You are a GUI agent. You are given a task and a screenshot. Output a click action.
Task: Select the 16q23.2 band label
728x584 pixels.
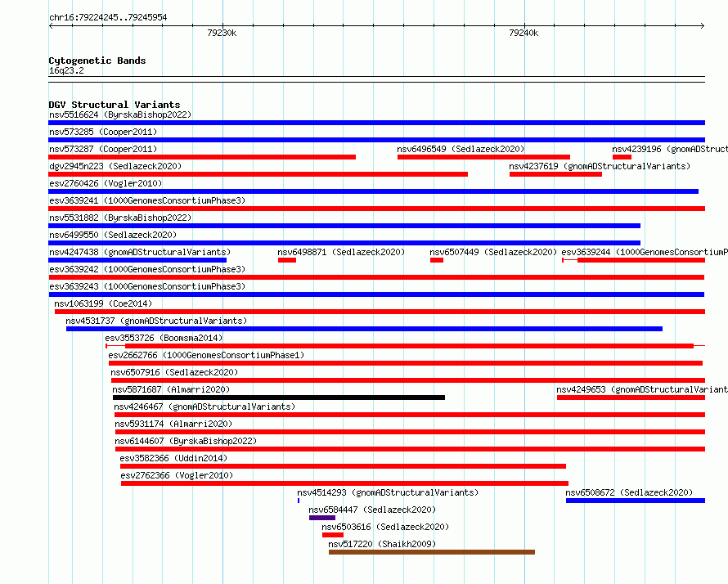click(x=66, y=70)
